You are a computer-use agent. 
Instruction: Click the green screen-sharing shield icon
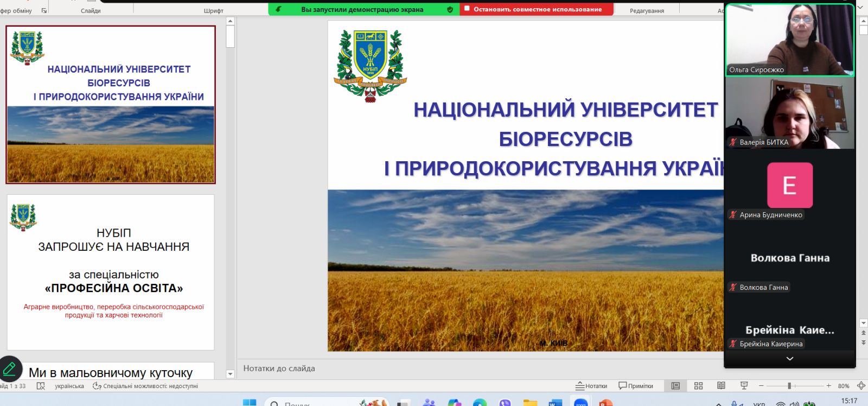[450, 9]
